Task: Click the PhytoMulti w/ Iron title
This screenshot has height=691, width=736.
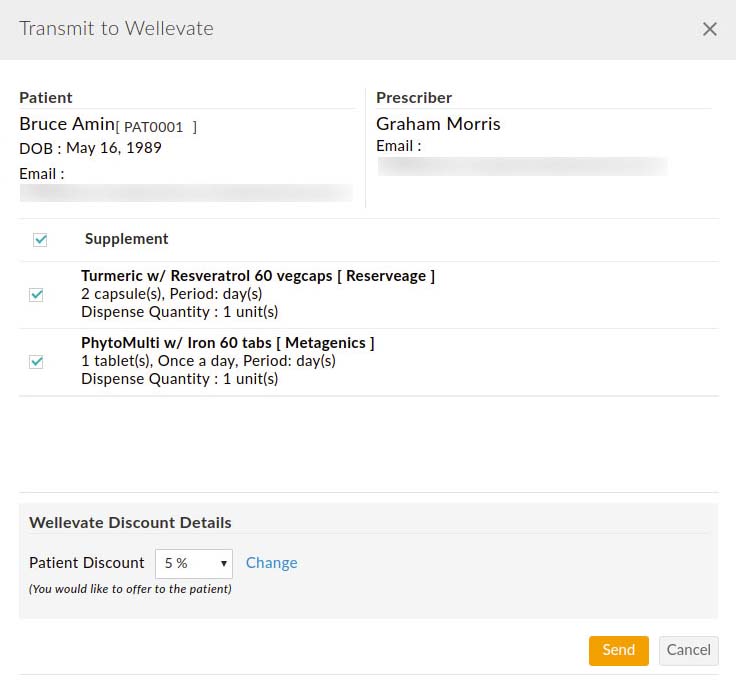Action: (x=227, y=343)
